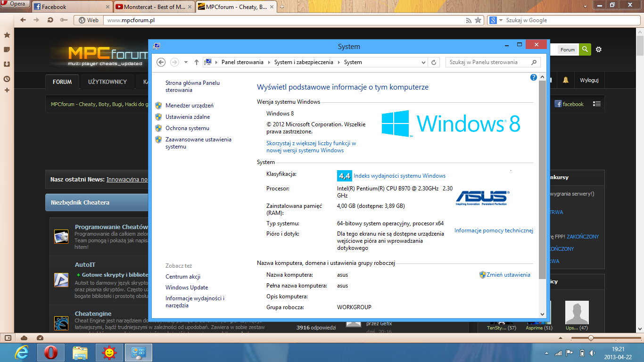This screenshot has height=362, width=644.
Task: Open network signal icon in system tray
Action: 558,353
